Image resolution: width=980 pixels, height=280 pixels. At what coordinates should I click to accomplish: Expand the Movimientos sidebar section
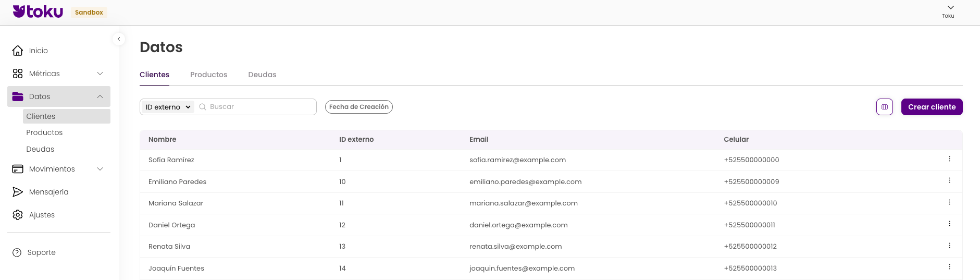click(x=100, y=169)
